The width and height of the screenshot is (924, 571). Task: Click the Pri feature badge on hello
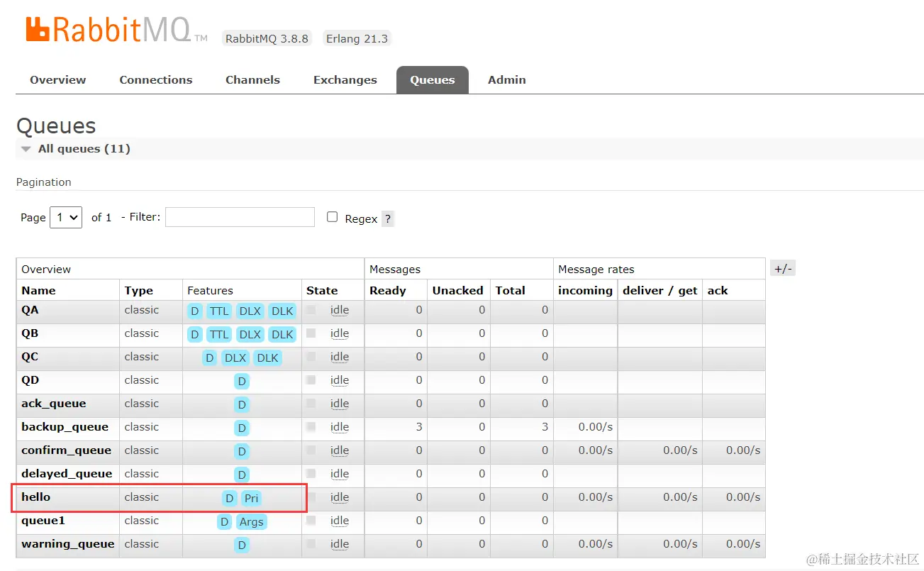[251, 499]
